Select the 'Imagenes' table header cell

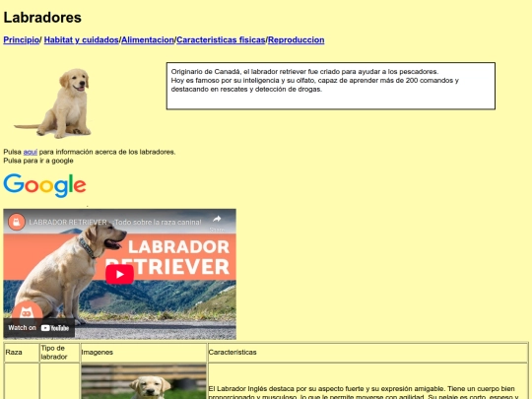pos(144,353)
